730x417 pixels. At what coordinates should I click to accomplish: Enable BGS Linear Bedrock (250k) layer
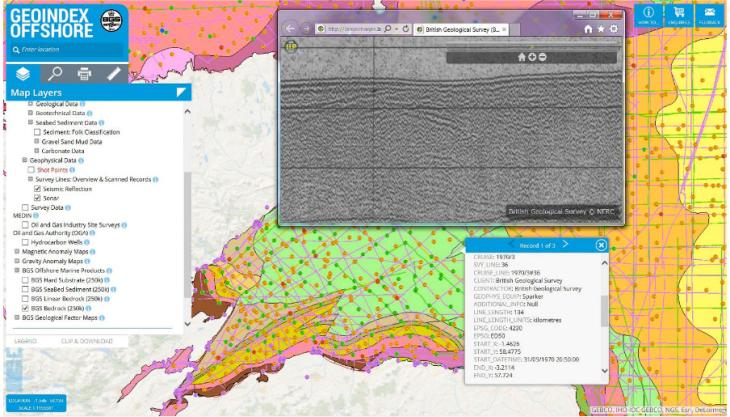25,299
